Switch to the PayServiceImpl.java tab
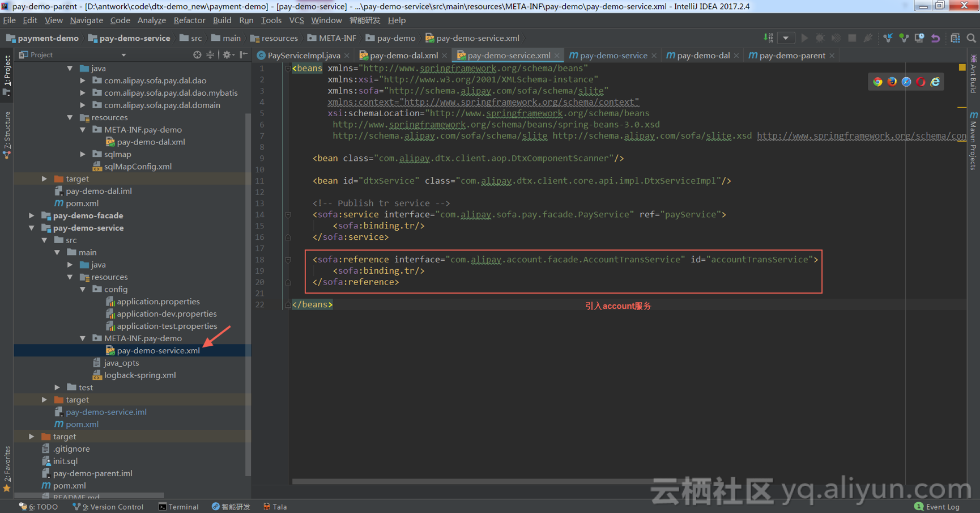The width and height of the screenshot is (980, 513). coord(304,56)
